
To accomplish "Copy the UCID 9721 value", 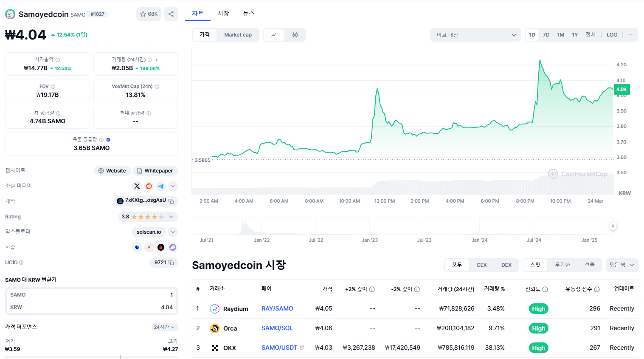I will [171, 263].
